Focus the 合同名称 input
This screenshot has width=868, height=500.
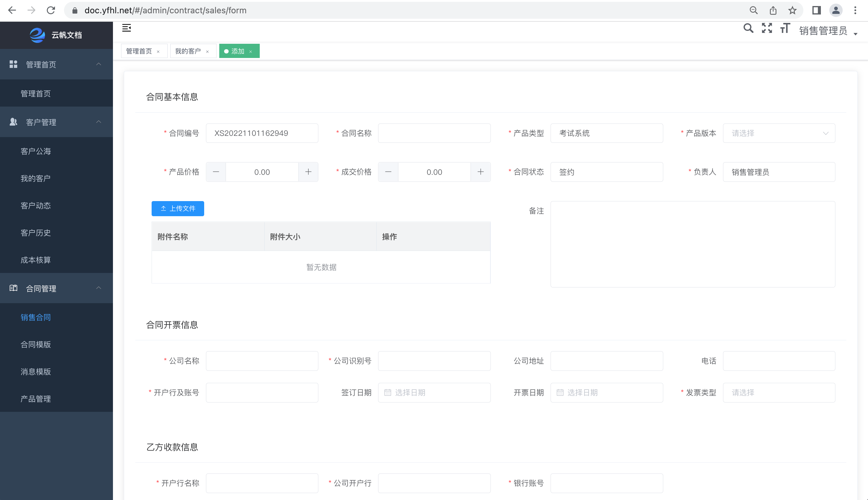[434, 133]
